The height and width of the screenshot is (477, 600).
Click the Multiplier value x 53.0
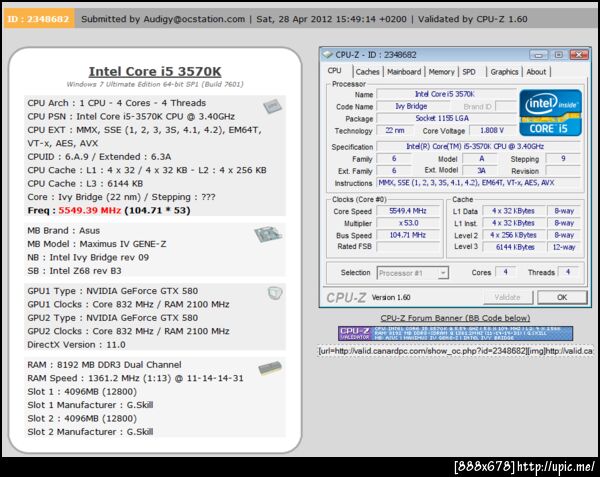pos(408,223)
